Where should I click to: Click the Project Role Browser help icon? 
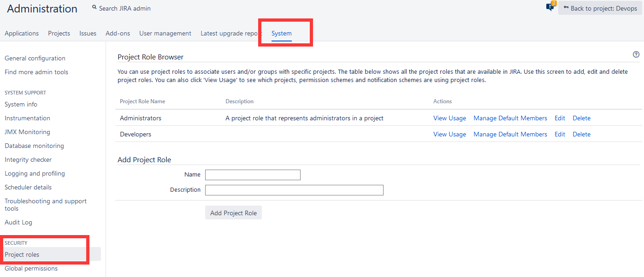[x=636, y=54]
